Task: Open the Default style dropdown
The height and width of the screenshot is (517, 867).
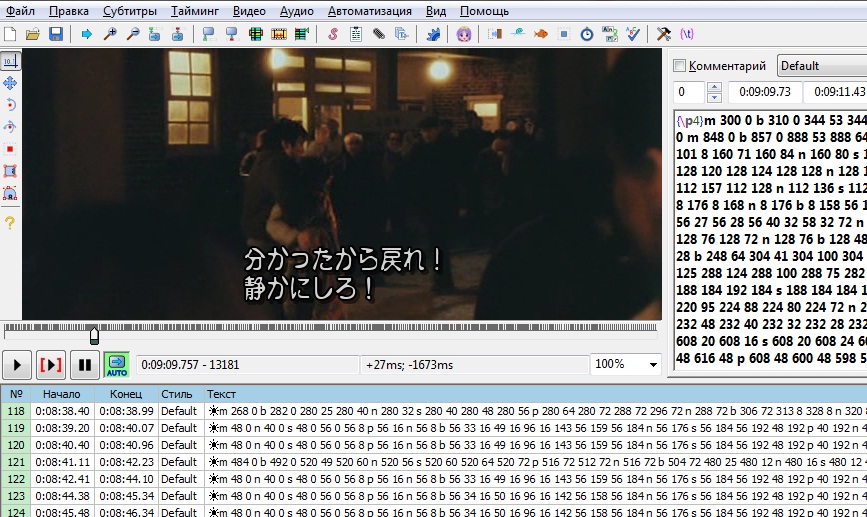Action: 822,66
